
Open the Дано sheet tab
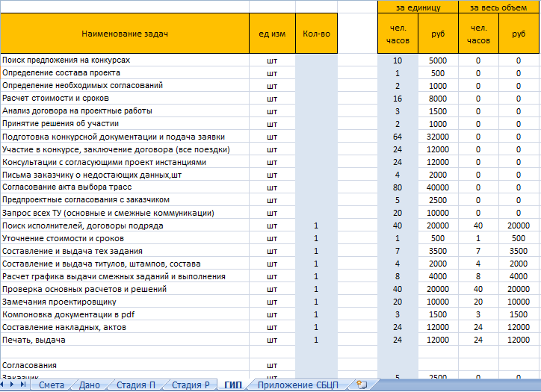coord(90,385)
